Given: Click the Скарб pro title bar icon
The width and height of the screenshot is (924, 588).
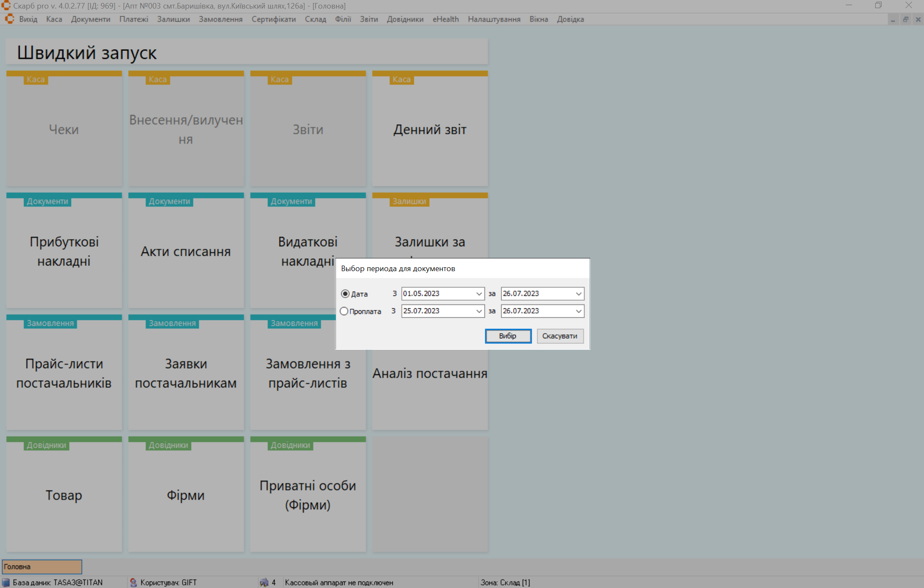Looking at the screenshot, I should coord(6,6).
